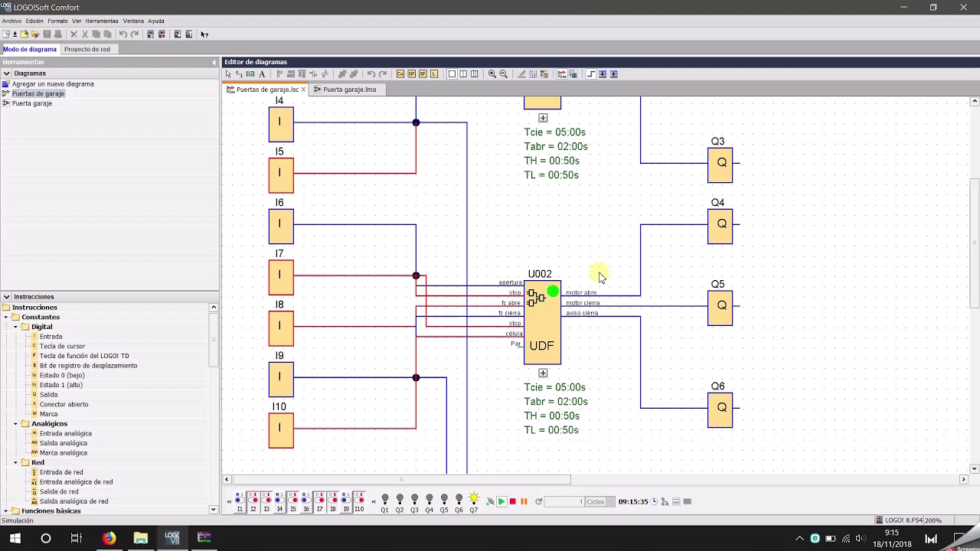Open the basic functions (GF) block list

coord(412,74)
